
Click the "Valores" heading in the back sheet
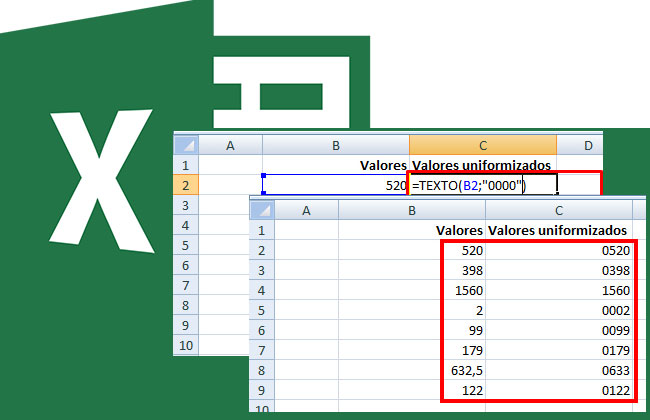coord(383,165)
